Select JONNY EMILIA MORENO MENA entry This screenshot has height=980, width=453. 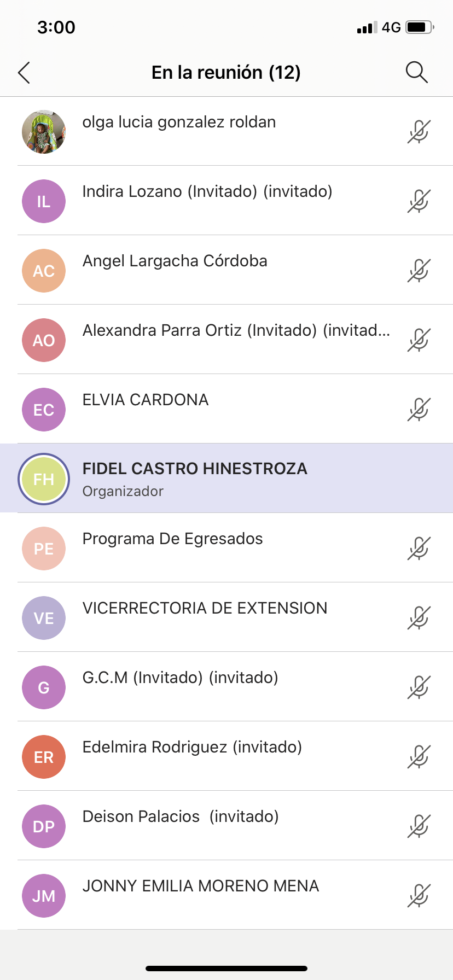(200, 886)
